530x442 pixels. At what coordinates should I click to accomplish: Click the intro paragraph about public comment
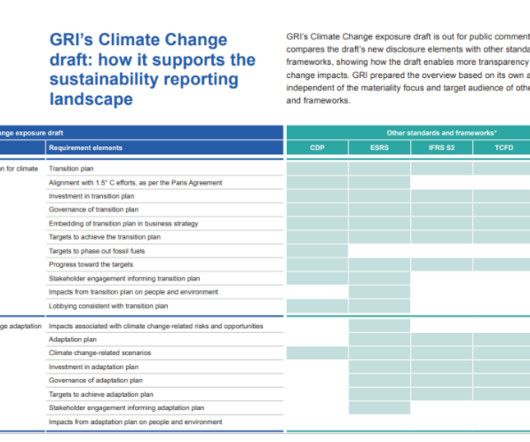(408, 69)
